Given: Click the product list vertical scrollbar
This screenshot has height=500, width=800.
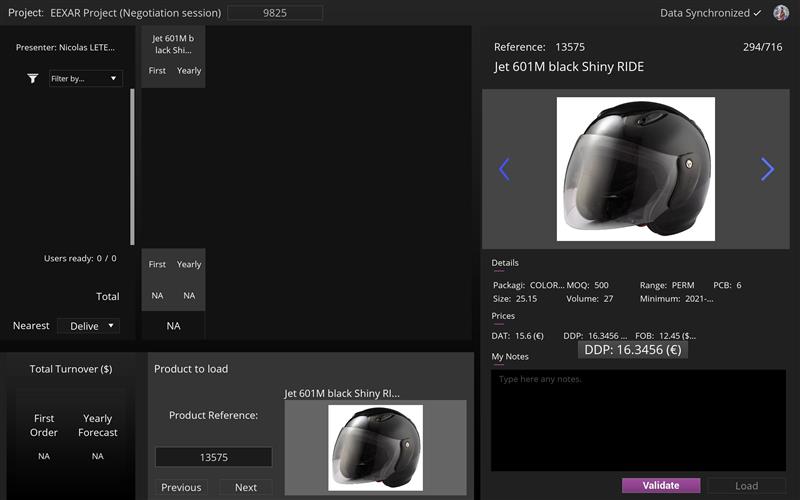Looking at the screenshot, I should (x=133, y=167).
